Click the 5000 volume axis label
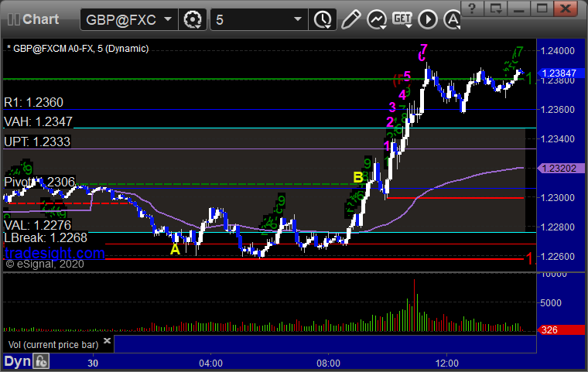Screen dimensions: 588x372 pyautogui.click(x=551, y=303)
